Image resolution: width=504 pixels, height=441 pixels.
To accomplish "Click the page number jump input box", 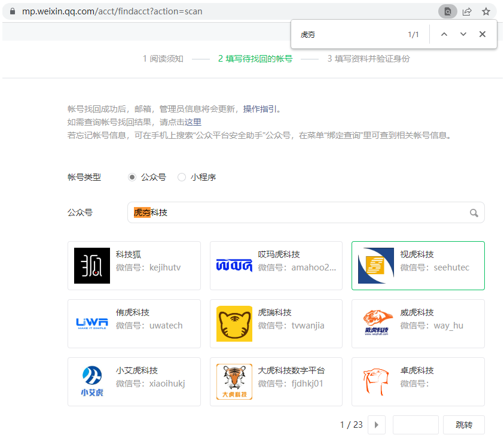I will [416, 425].
